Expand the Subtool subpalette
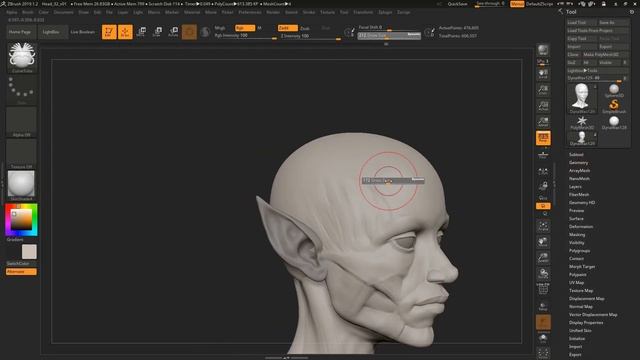 pos(576,154)
